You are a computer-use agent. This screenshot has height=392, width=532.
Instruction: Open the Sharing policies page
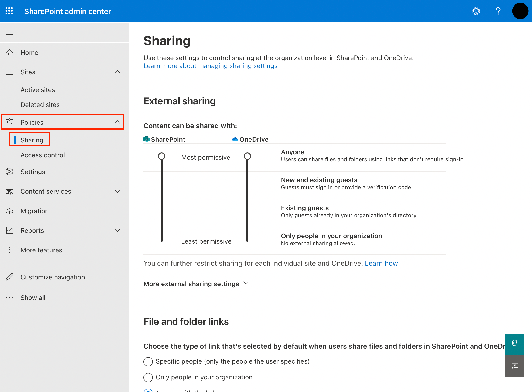point(32,140)
